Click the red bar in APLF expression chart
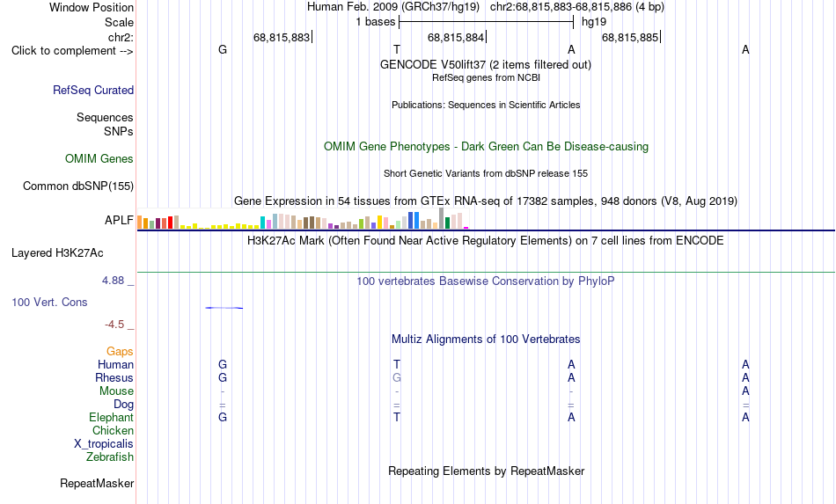Image resolution: width=836 pixels, height=504 pixels. [x=170, y=223]
